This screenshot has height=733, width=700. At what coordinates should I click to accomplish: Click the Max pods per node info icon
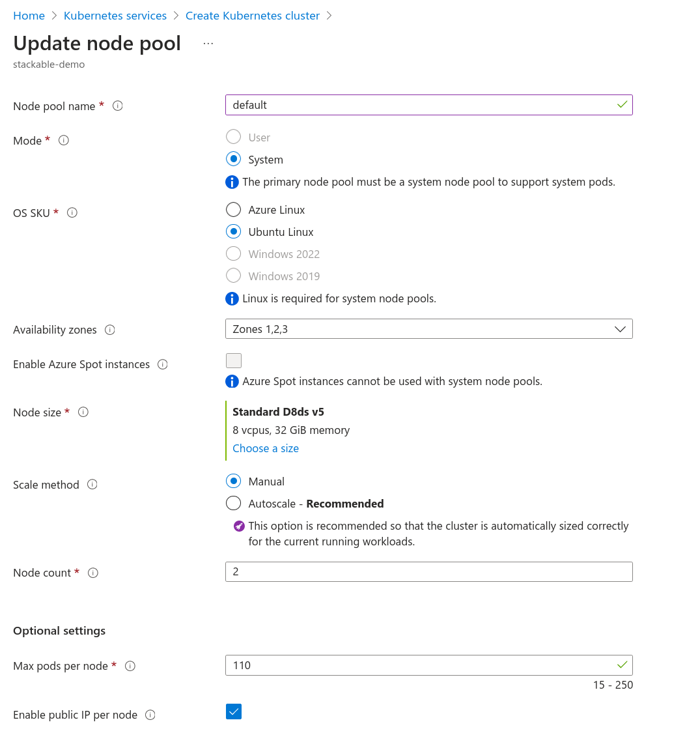(130, 666)
